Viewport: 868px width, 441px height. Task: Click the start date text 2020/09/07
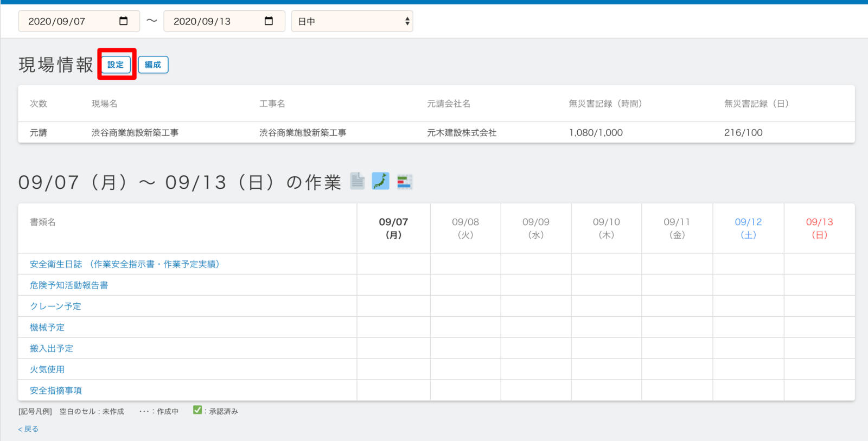click(x=57, y=21)
